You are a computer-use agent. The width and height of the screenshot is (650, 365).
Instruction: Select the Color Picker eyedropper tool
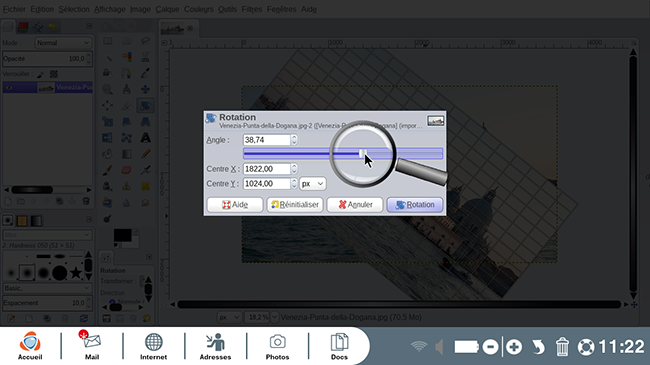tap(145, 73)
